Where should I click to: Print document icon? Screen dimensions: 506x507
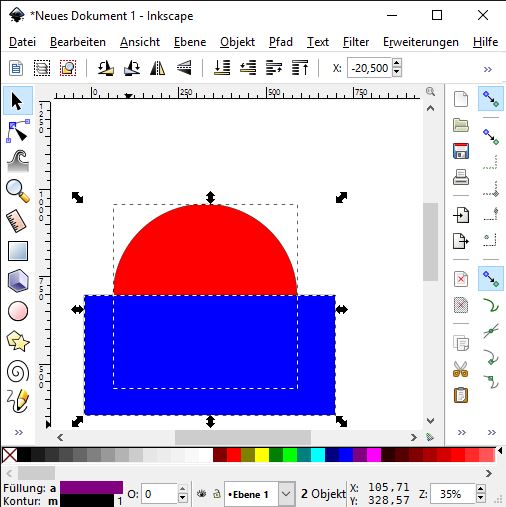(x=461, y=177)
